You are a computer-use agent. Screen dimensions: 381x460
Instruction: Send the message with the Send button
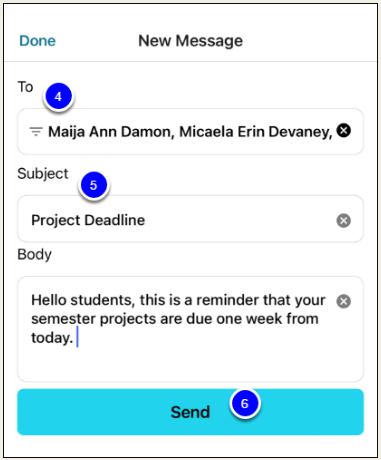coord(190,412)
